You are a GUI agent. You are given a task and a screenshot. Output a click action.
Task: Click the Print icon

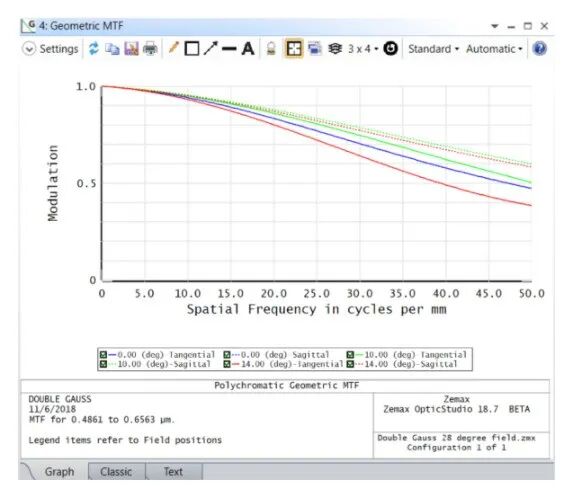pyautogui.click(x=150, y=49)
